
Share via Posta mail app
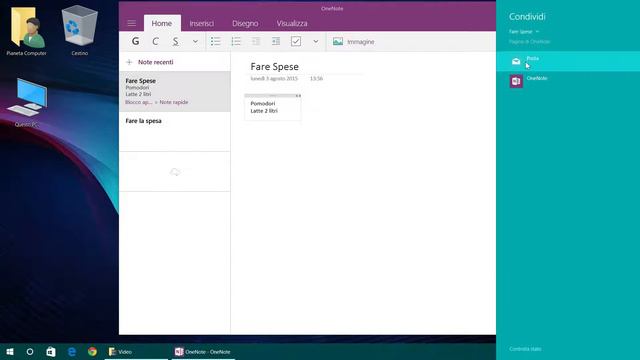[x=568, y=61]
